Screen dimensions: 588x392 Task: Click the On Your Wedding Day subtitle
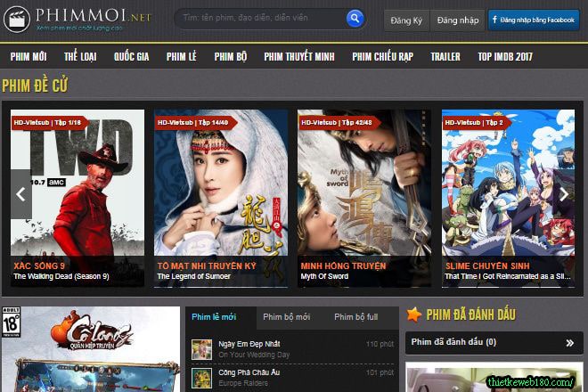coord(254,355)
